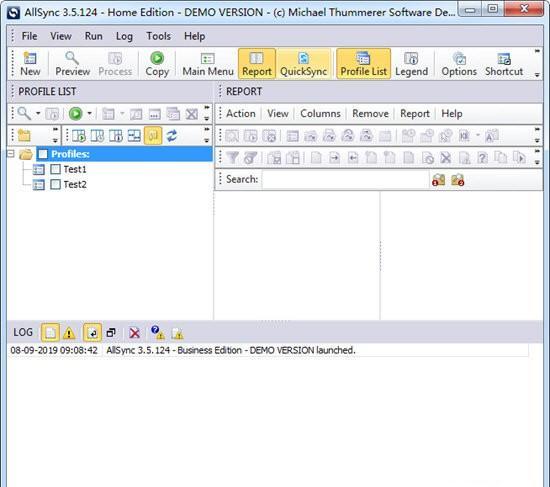550x487 pixels.
Task: Toggle the Profile List button
Action: (363, 64)
